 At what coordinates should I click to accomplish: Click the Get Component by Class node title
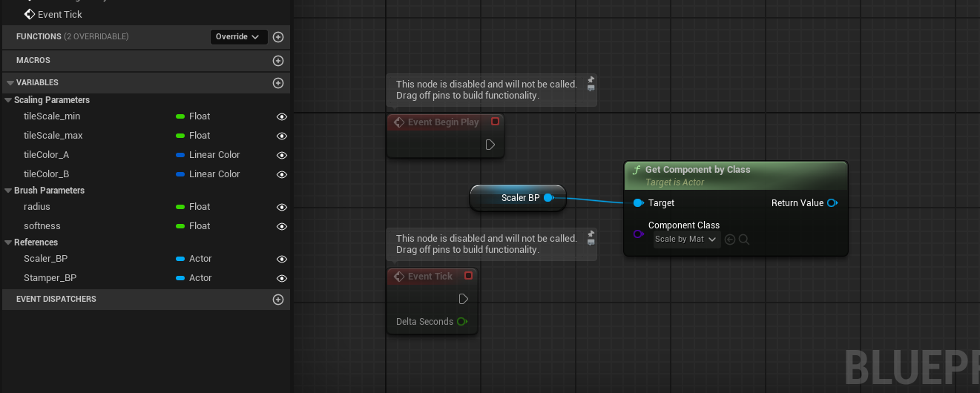coord(697,170)
